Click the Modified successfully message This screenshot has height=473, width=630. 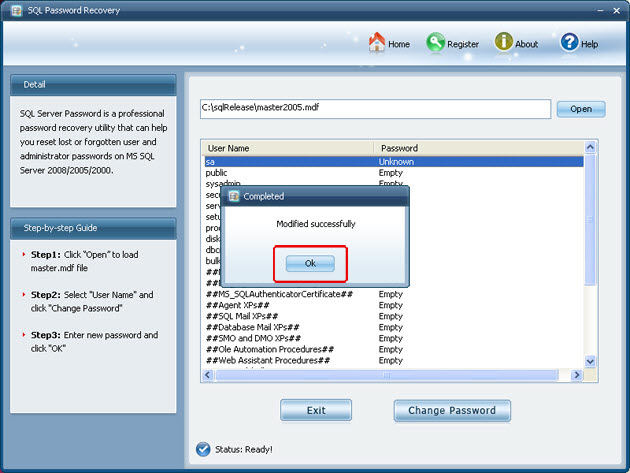[x=316, y=224]
